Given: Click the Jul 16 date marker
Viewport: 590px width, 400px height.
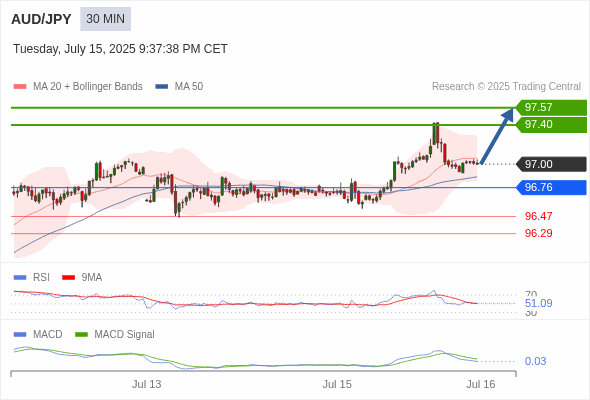Looking at the screenshot, I should 481,384.
